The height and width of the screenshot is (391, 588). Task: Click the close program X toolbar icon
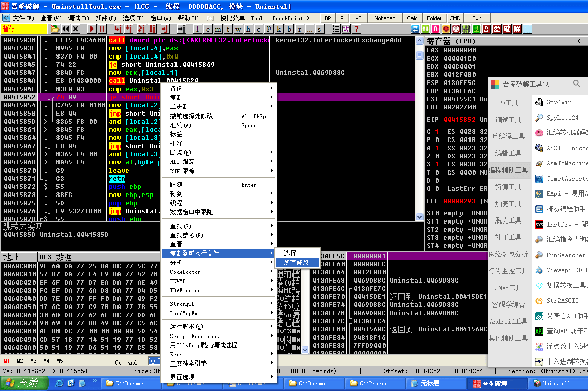click(x=76, y=29)
